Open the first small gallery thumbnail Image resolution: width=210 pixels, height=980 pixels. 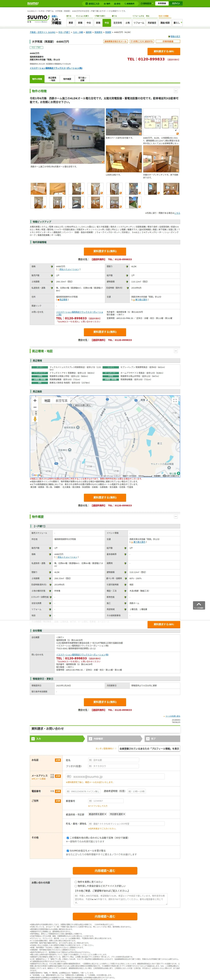(x=38, y=189)
